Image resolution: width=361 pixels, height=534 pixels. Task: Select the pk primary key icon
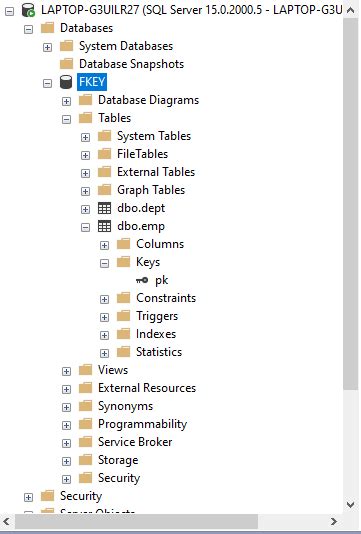click(x=142, y=280)
